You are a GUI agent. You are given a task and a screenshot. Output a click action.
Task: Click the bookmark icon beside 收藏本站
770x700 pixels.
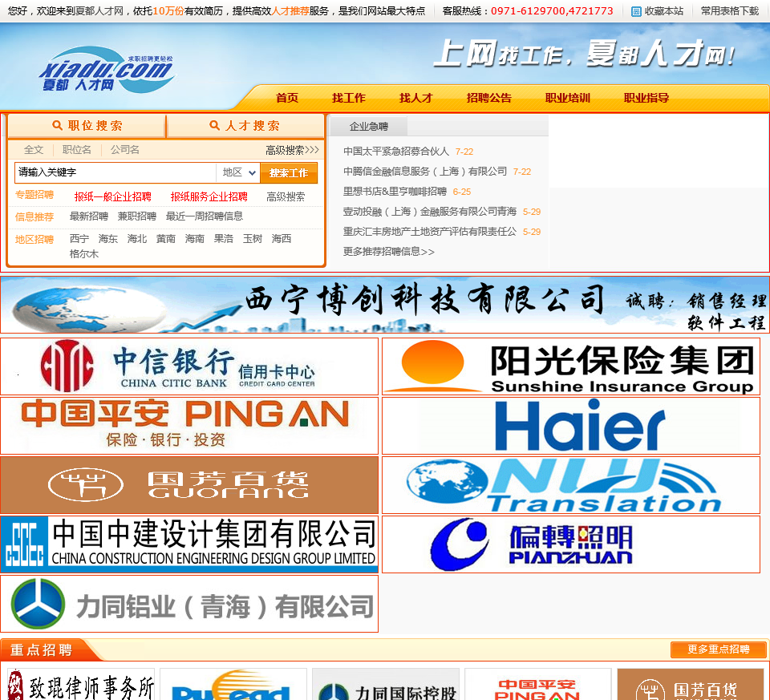tap(636, 11)
